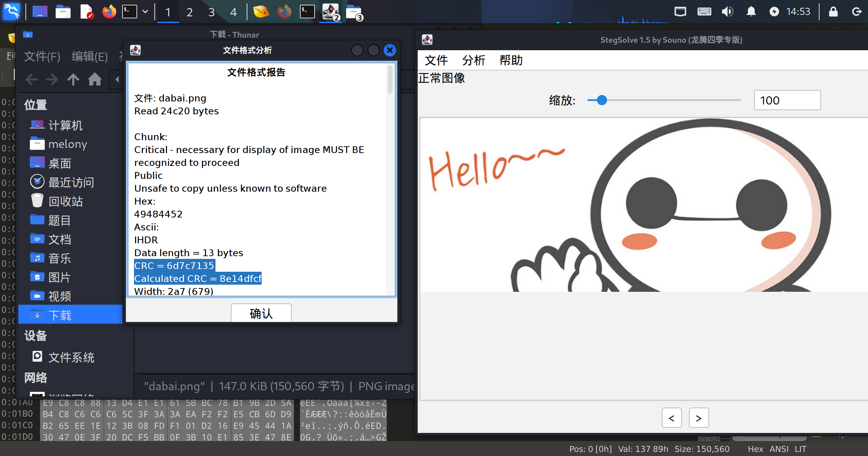Go up one directory in Thunar

[73, 80]
